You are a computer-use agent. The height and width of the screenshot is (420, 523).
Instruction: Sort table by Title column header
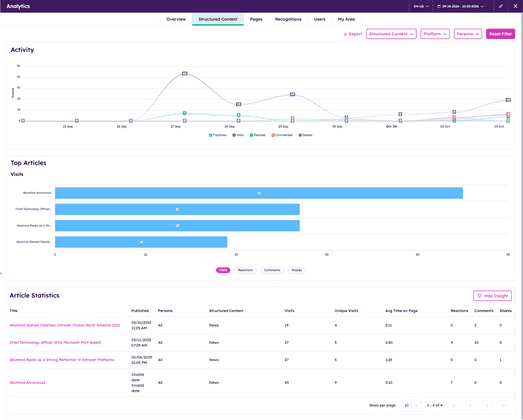click(13, 311)
